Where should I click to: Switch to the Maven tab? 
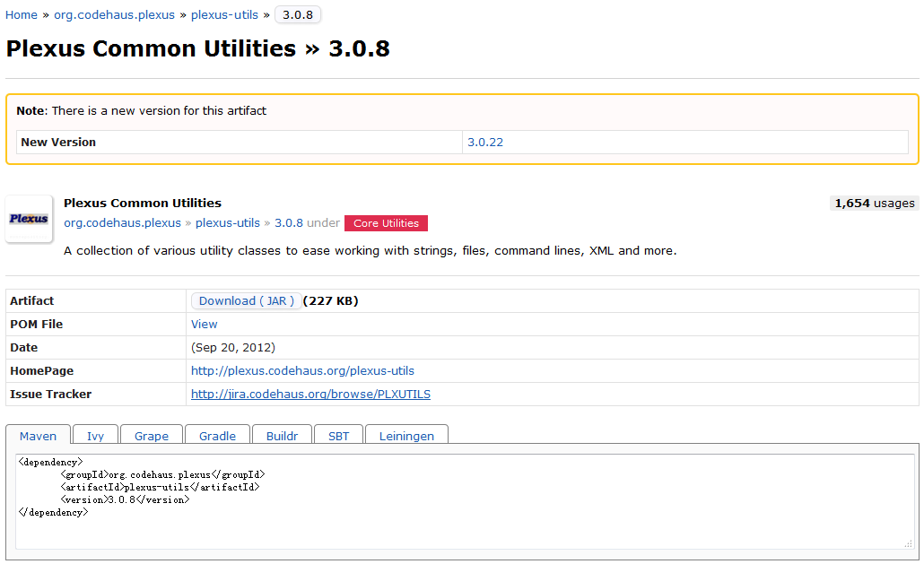(38, 436)
